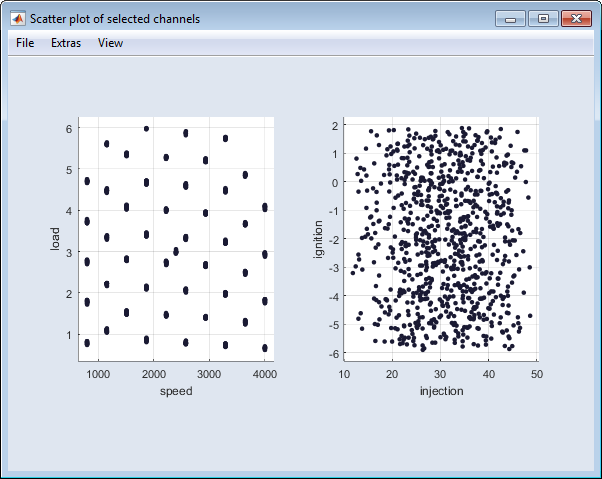The height and width of the screenshot is (479, 602).
Task: Open the View menu
Action: point(111,43)
